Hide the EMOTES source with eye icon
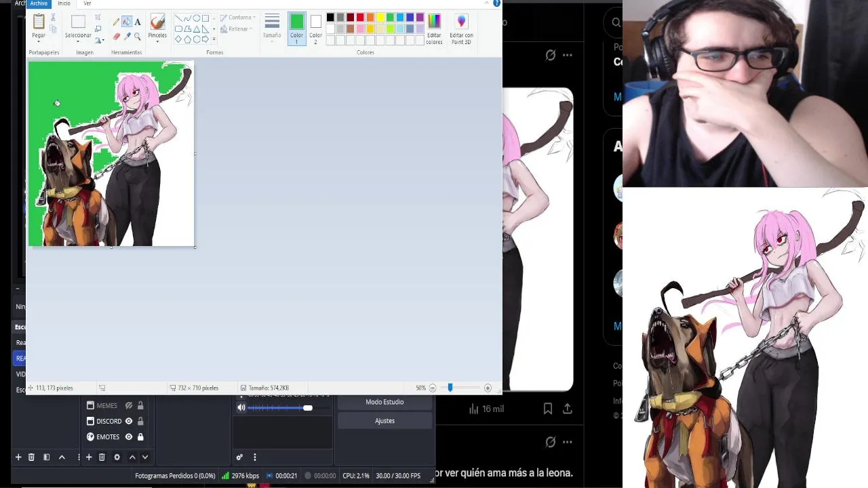This screenshot has width=868, height=488. click(x=129, y=436)
